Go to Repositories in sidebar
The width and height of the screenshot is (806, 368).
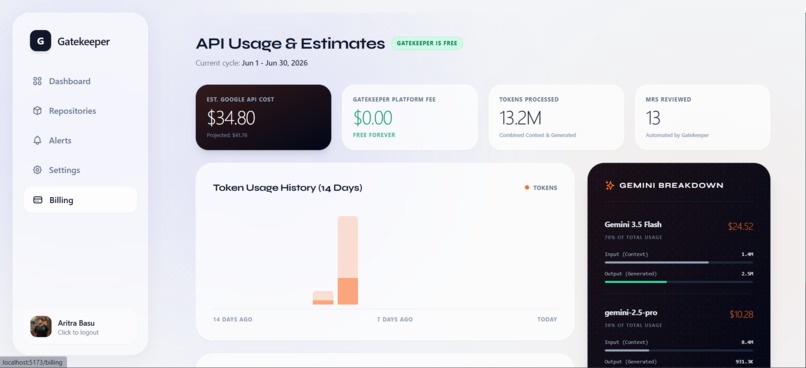coord(80,111)
